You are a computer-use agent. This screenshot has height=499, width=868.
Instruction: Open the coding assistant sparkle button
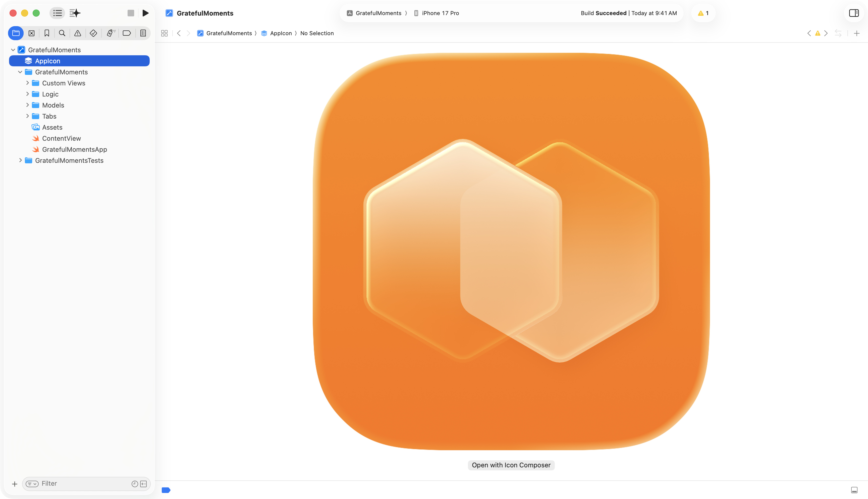[x=75, y=13]
